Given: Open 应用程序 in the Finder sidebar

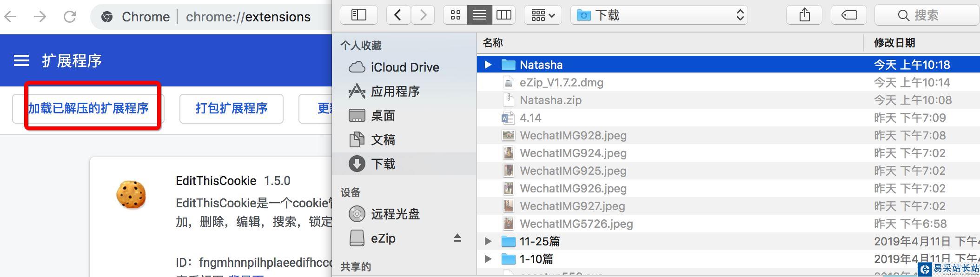Looking at the screenshot, I should click(395, 92).
